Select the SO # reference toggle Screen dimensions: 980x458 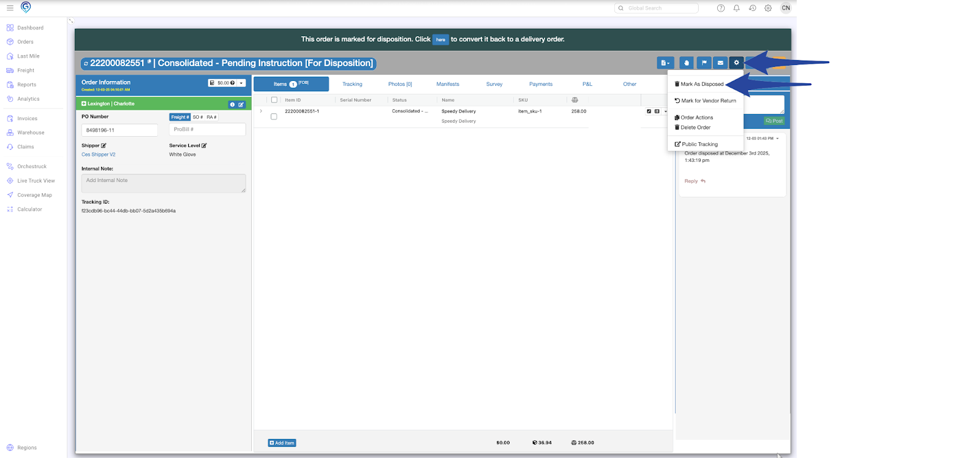[x=197, y=117]
